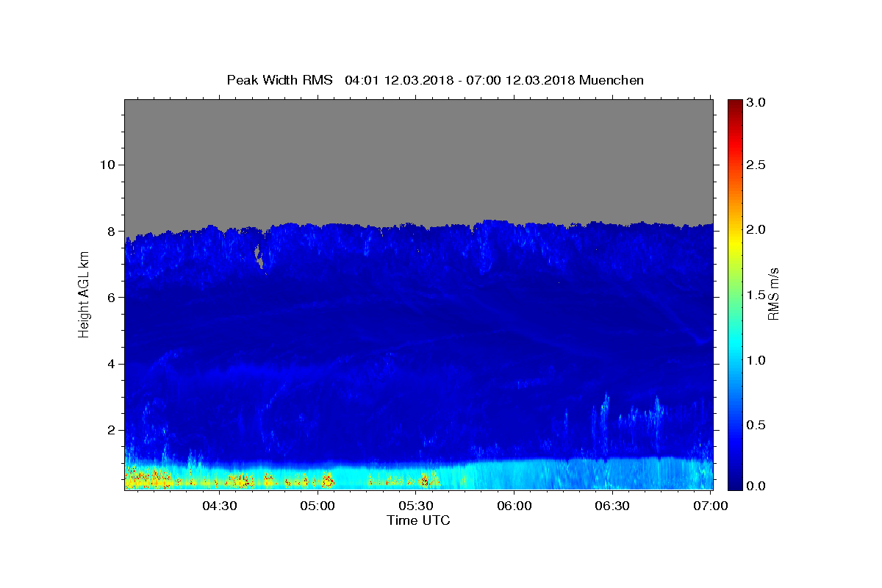Click the 05:30 time tick label
882x588 pixels.
click(416, 506)
